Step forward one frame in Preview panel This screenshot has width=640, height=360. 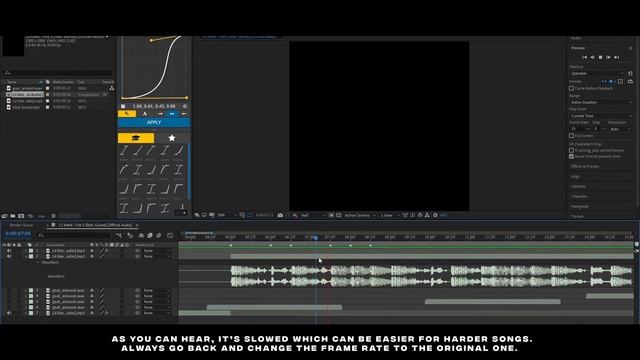(x=608, y=57)
